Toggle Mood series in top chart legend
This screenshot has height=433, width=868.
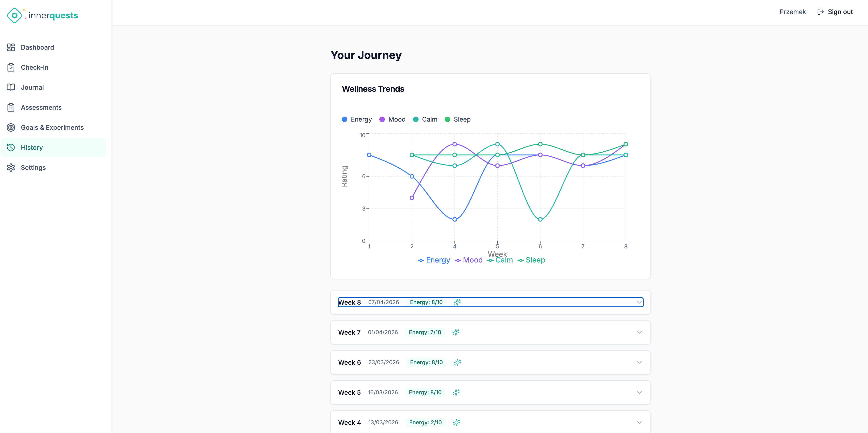pos(393,119)
